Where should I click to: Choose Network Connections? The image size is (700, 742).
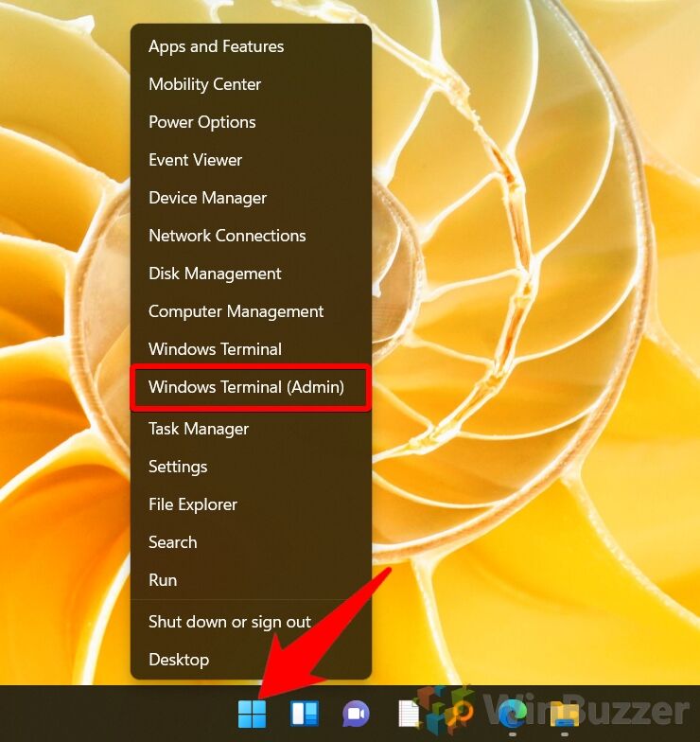pos(251,236)
